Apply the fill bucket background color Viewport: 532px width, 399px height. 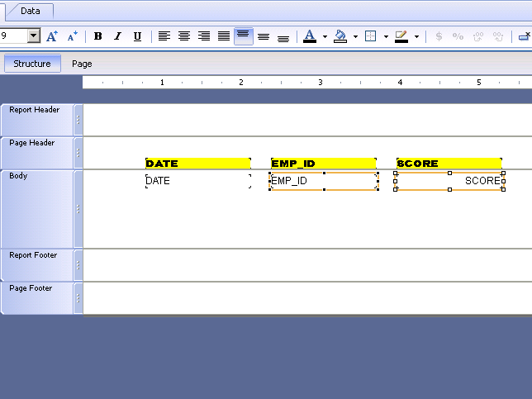coord(340,36)
